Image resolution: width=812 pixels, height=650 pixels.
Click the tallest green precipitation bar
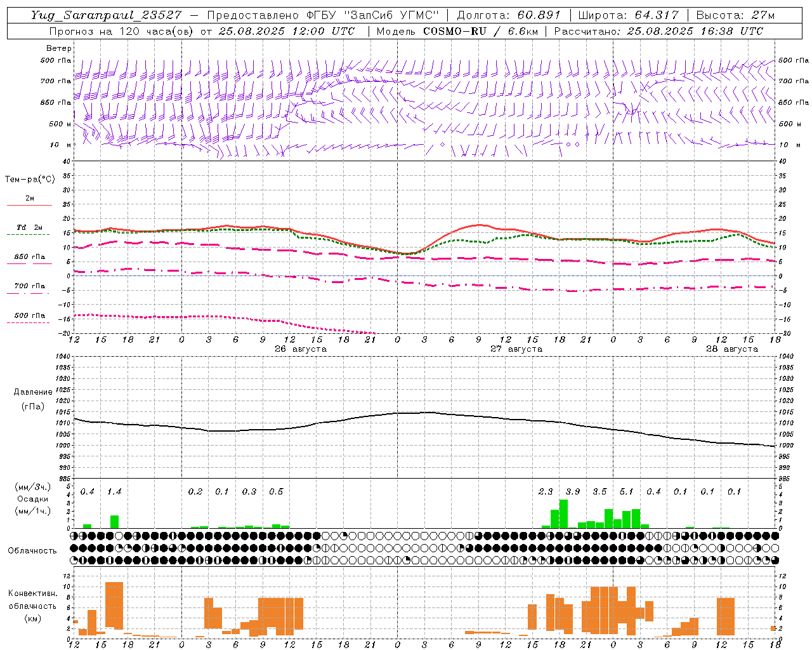click(x=563, y=514)
